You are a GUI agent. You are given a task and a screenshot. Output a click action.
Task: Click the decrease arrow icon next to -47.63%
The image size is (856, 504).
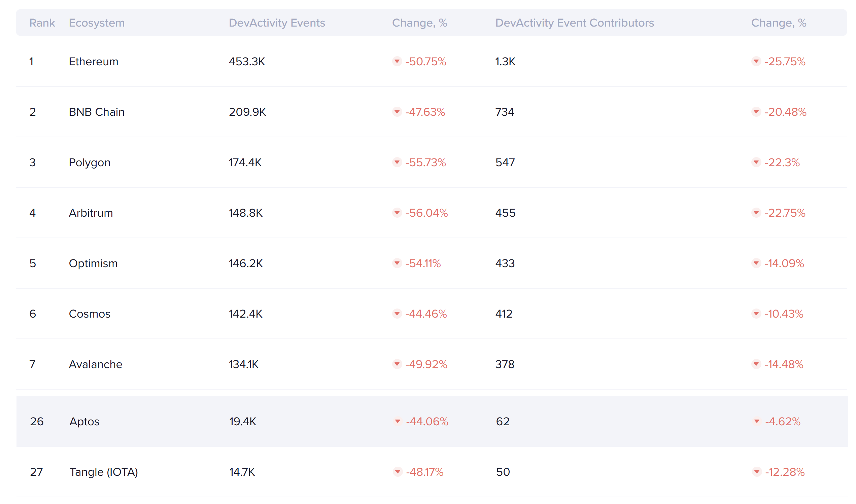pos(397,112)
